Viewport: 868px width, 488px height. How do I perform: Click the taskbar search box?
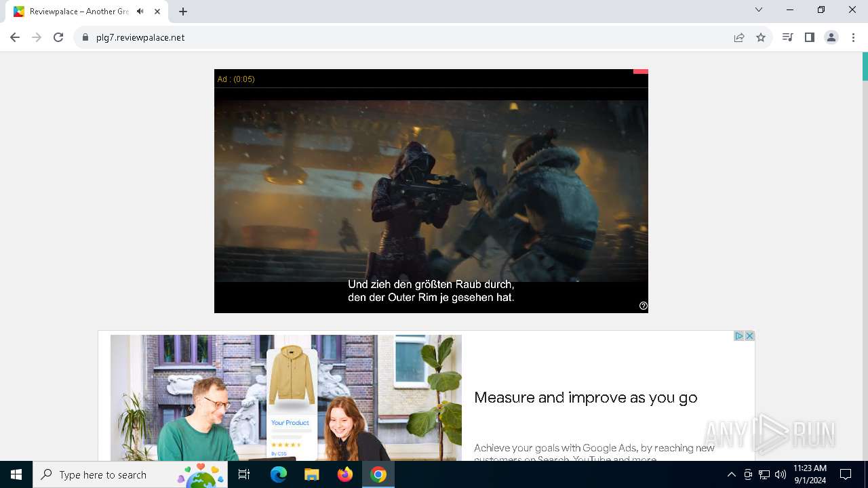point(130,474)
